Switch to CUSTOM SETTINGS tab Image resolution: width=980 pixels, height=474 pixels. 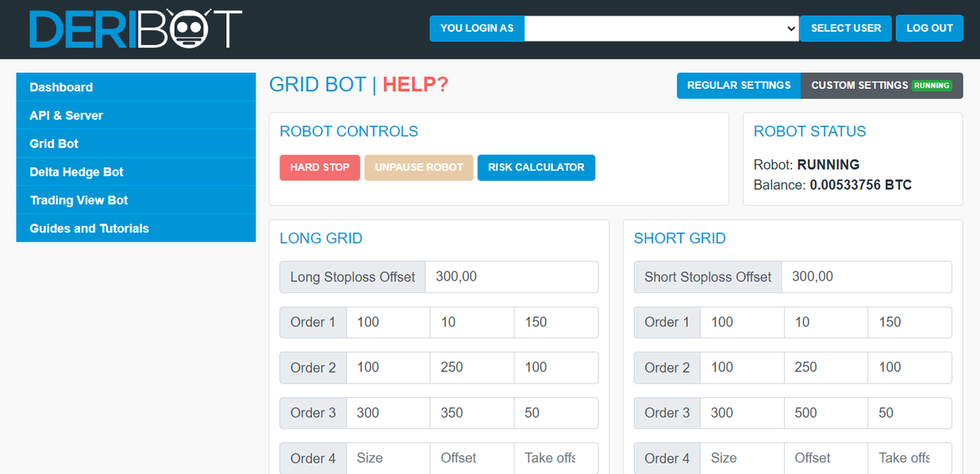pyautogui.click(x=881, y=86)
